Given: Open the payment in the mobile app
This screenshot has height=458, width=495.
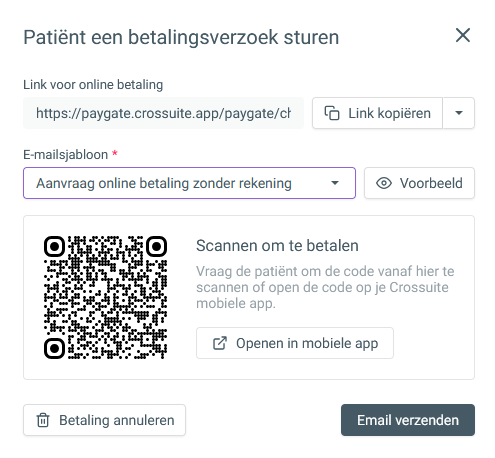Looking at the screenshot, I should click(295, 343).
